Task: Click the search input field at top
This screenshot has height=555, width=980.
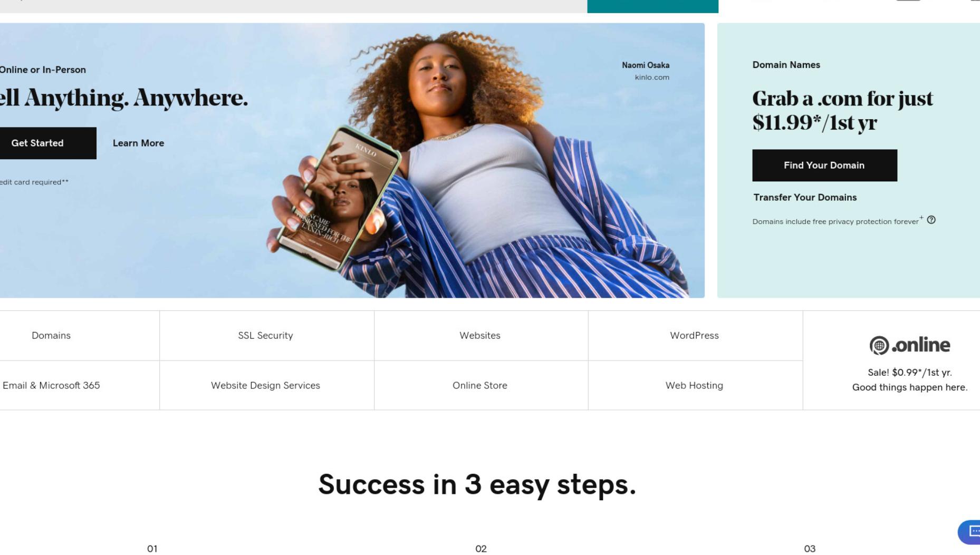Action: [x=293, y=6]
